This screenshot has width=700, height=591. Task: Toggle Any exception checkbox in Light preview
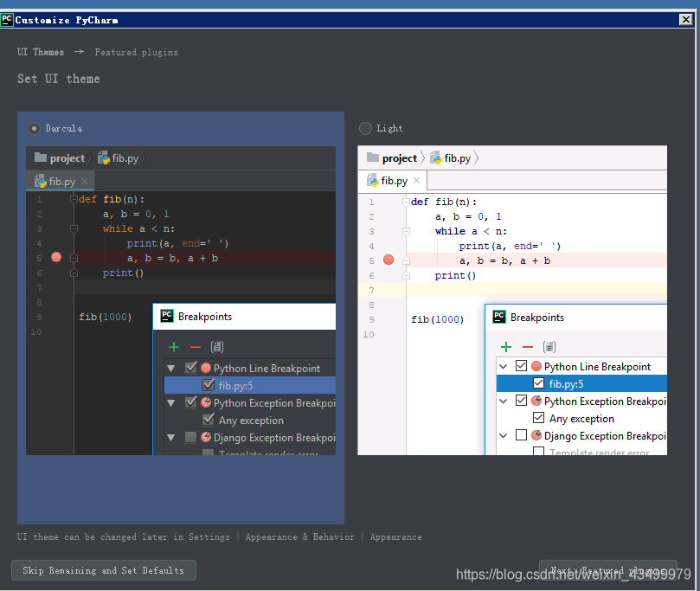click(538, 417)
